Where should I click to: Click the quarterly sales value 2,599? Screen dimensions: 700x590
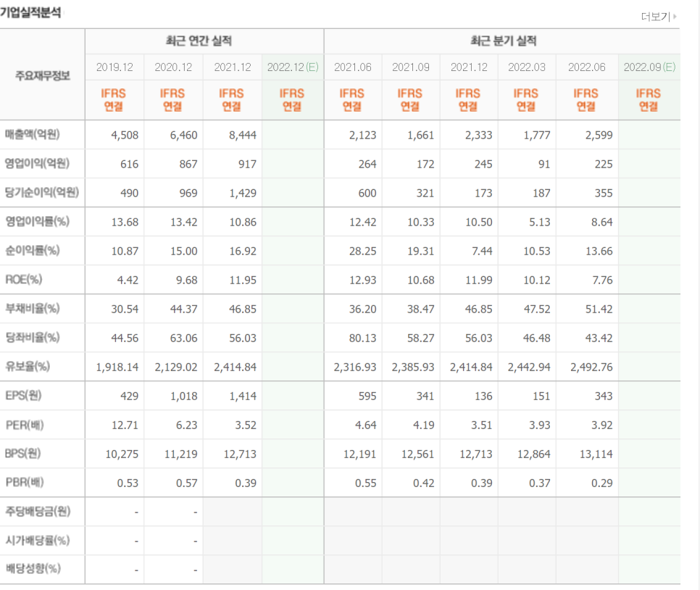click(599, 136)
